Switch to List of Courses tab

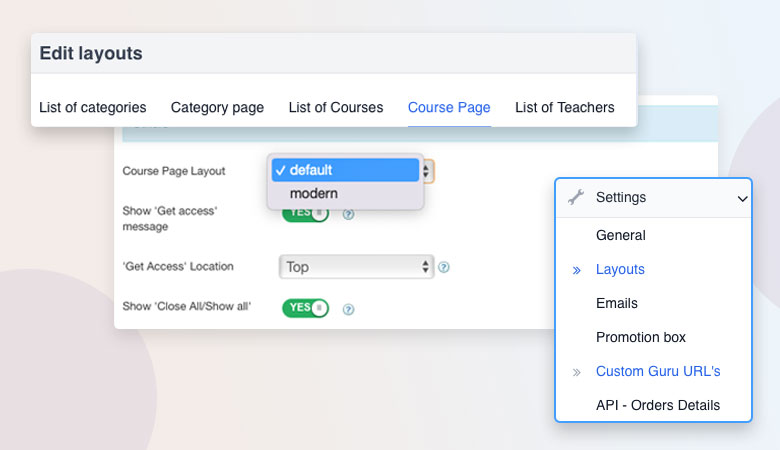click(x=336, y=107)
